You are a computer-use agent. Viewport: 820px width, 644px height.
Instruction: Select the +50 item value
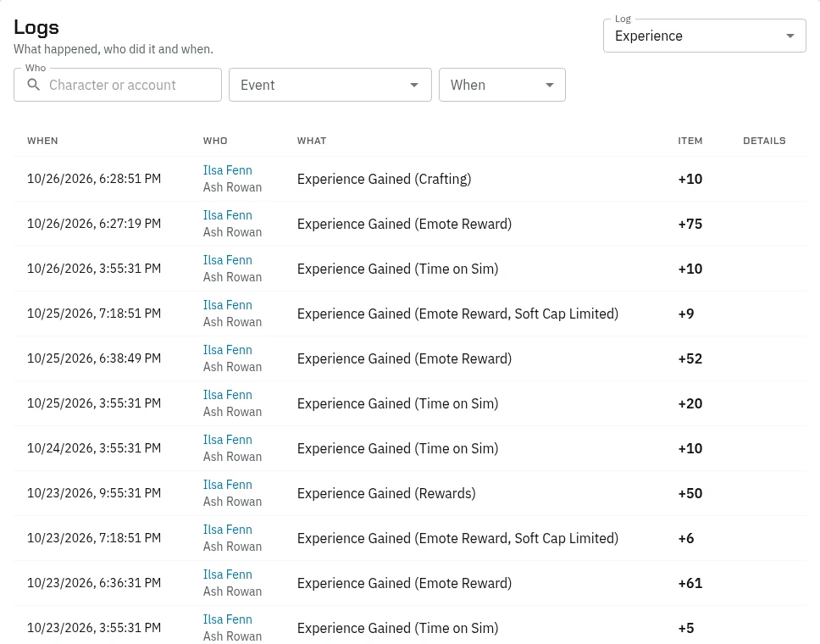(690, 494)
